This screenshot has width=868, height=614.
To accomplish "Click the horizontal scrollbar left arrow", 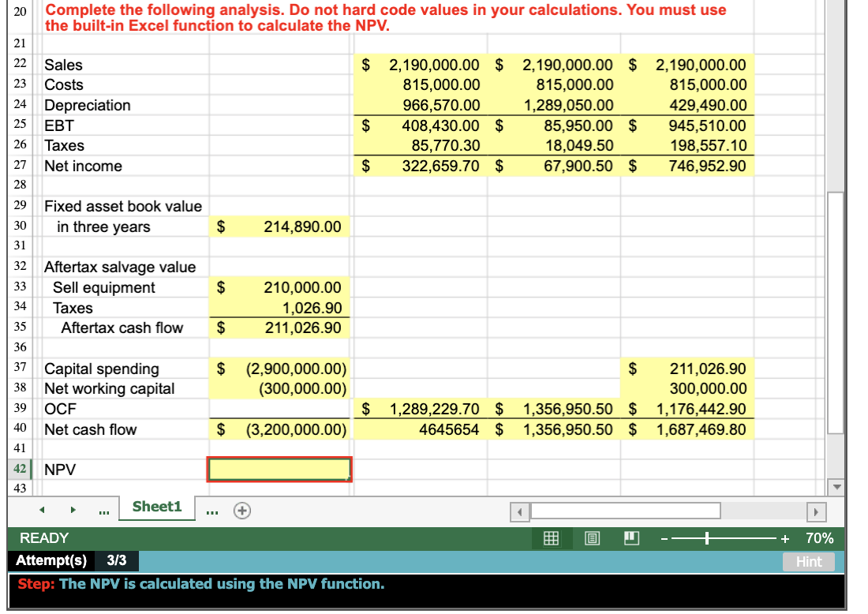I will coord(519,512).
